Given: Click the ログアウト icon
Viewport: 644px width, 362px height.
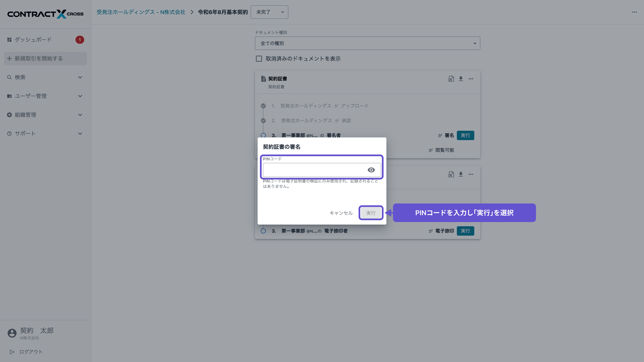Looking at the screenshot, I should tap(12, 351).
